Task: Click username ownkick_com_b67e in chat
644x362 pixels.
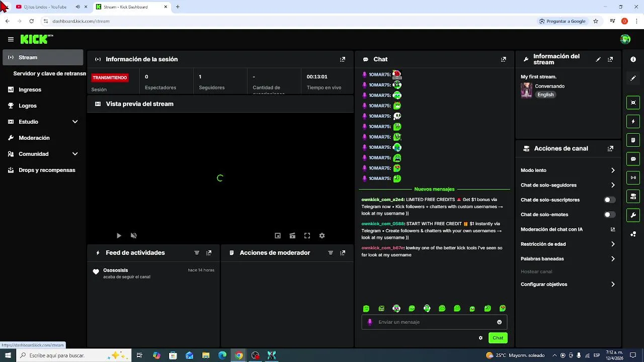Action: 382,248
